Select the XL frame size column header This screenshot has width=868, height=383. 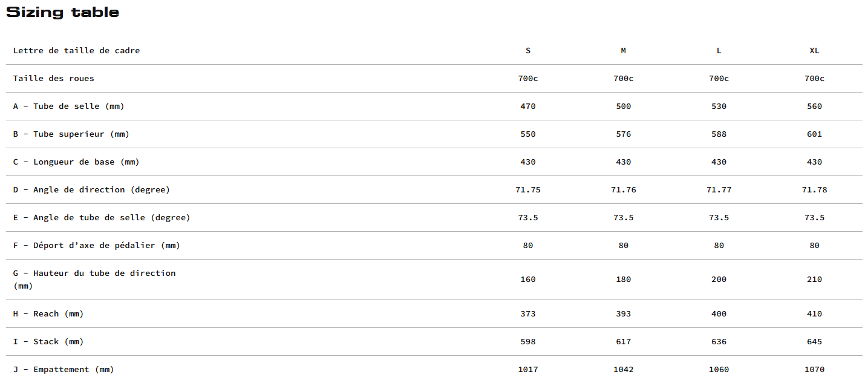(815, 51)
